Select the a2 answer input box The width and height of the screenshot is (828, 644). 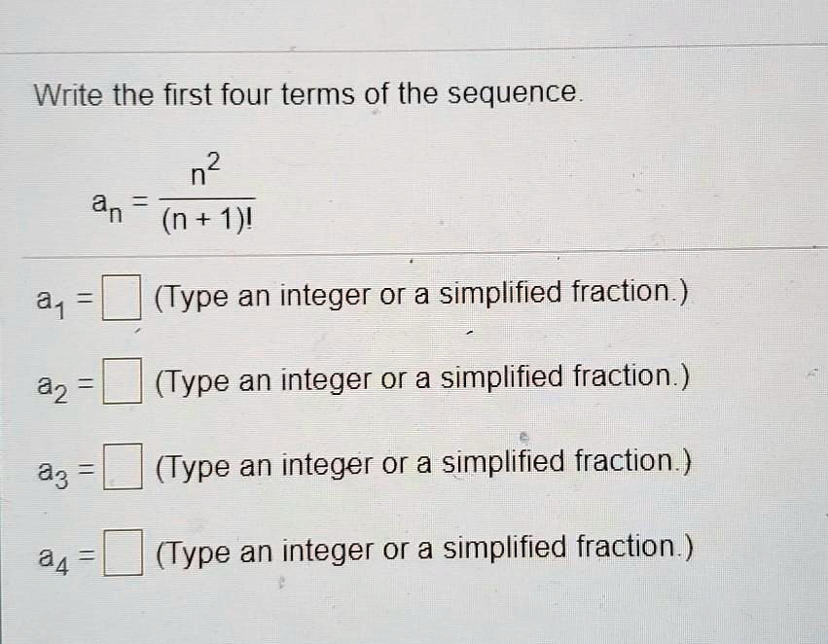tap(122, 380)
